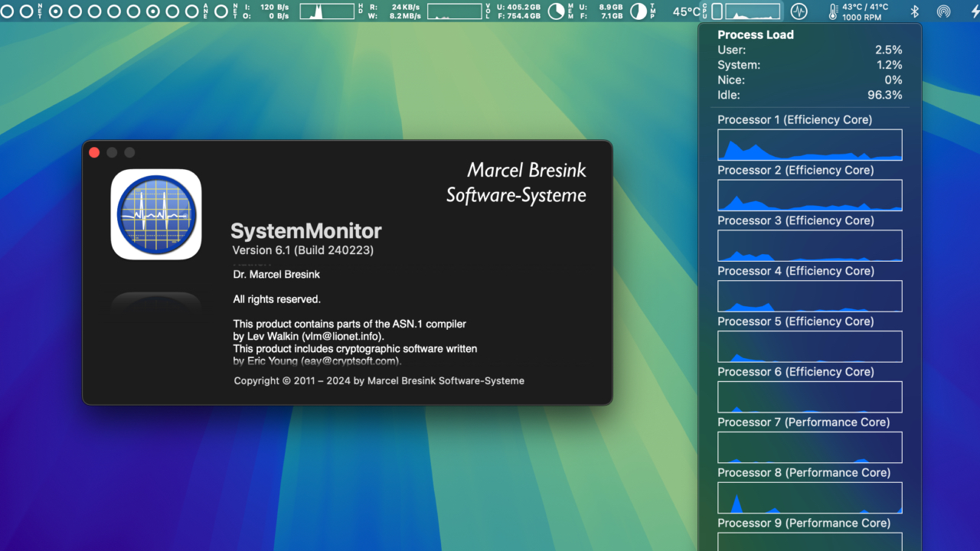Click the Copyright © 2011 – 2024 footer line
The height and width of the screenshot is (551, 980).
[379, 380]
